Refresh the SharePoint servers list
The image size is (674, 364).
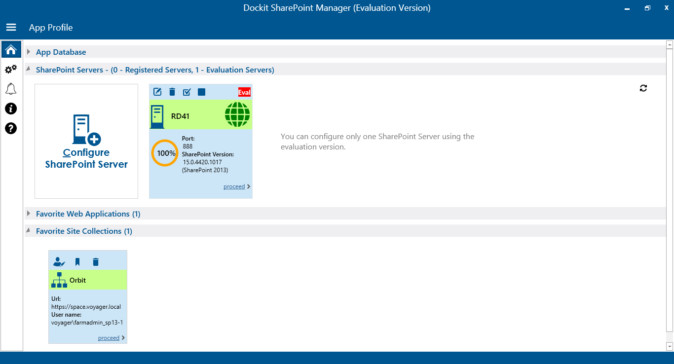[643, 88]
